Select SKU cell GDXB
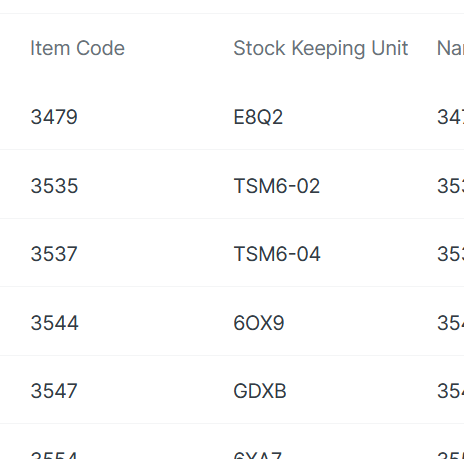This screenshot has height=459, width=464. click(x=260, y=391)
